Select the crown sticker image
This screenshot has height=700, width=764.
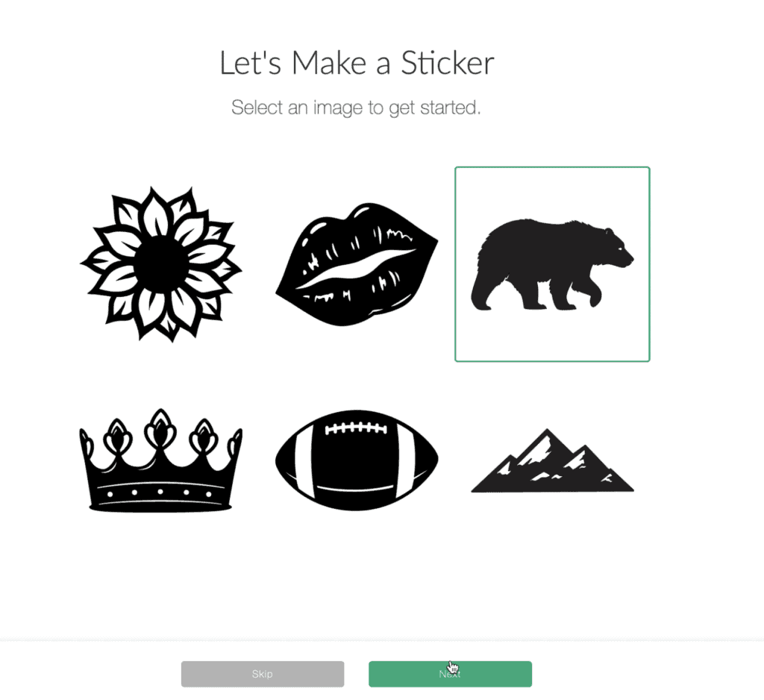point(161,460)
